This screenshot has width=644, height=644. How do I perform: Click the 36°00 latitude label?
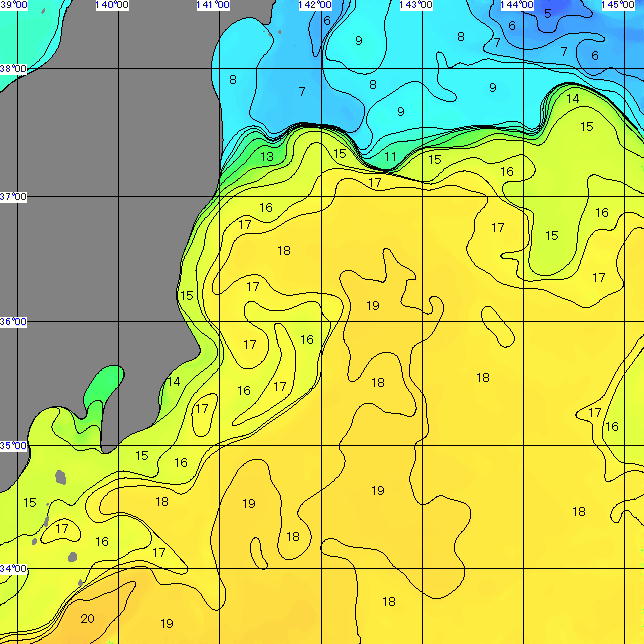[x=13, y=322]
